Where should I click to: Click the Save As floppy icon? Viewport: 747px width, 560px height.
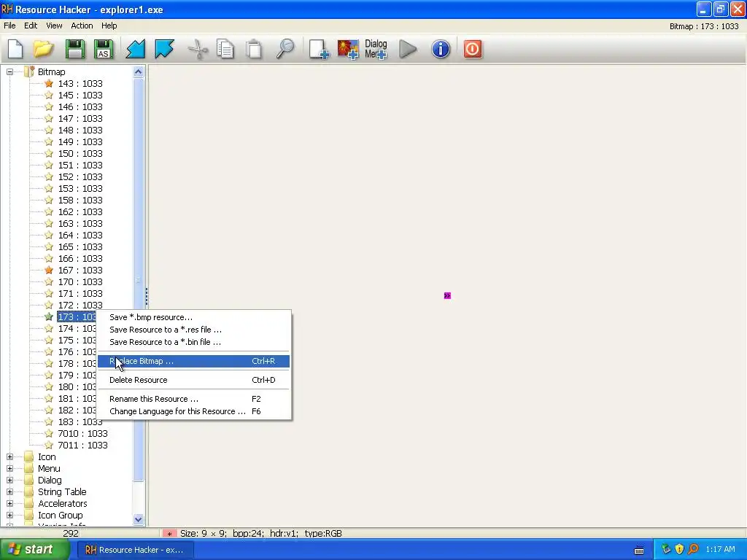point(104,49)
